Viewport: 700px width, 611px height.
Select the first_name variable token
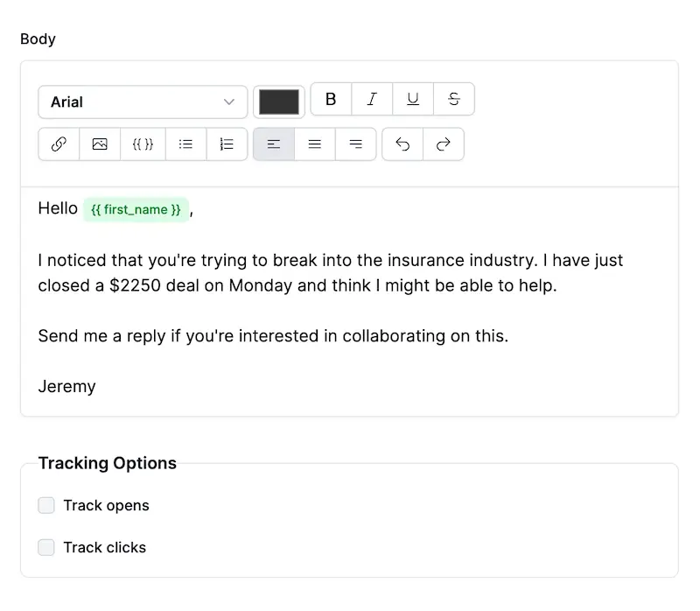(136, 209)
